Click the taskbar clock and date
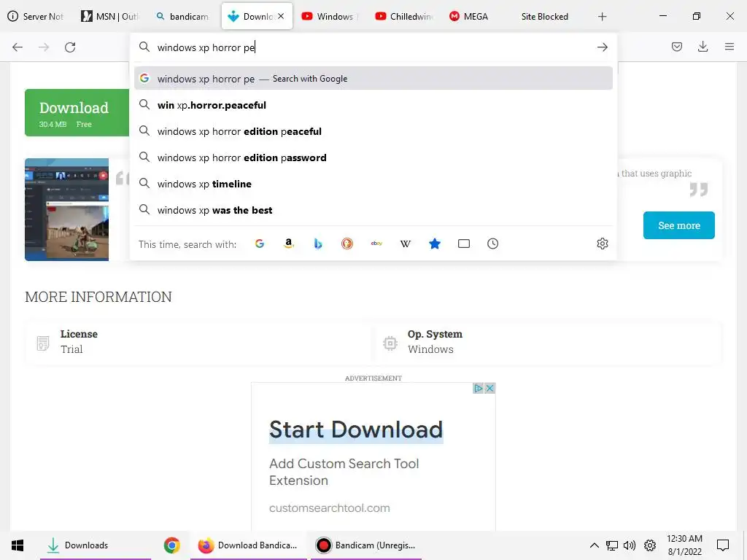The width and height of the screenshot is (747, 560). click(x=684, y=545)
